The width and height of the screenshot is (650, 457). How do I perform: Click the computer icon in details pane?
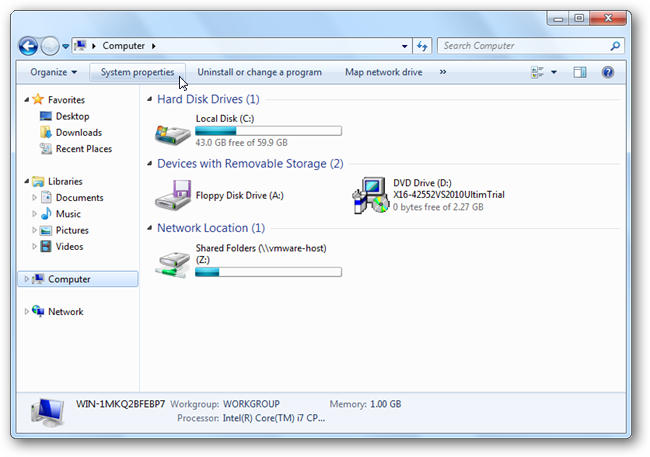point(48,412)
